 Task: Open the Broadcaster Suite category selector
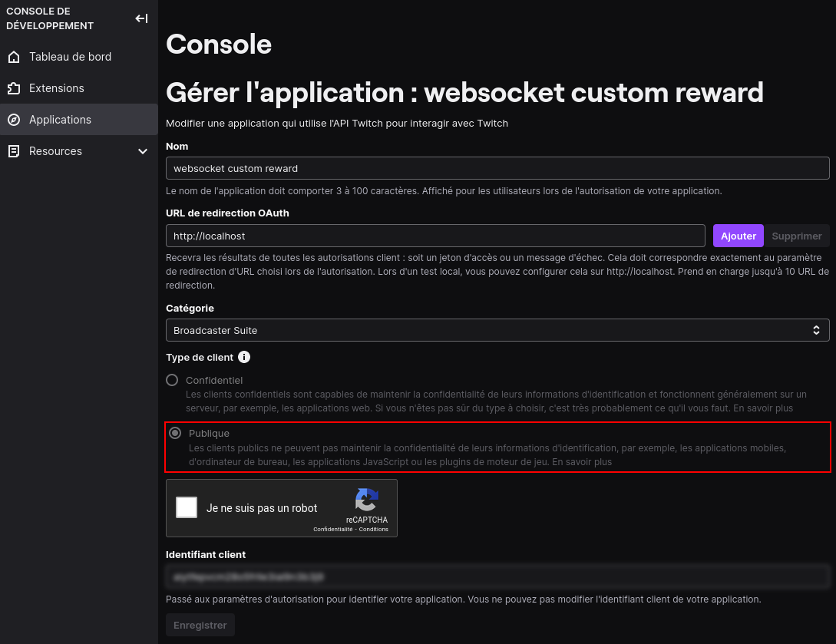tap(497, 331)
